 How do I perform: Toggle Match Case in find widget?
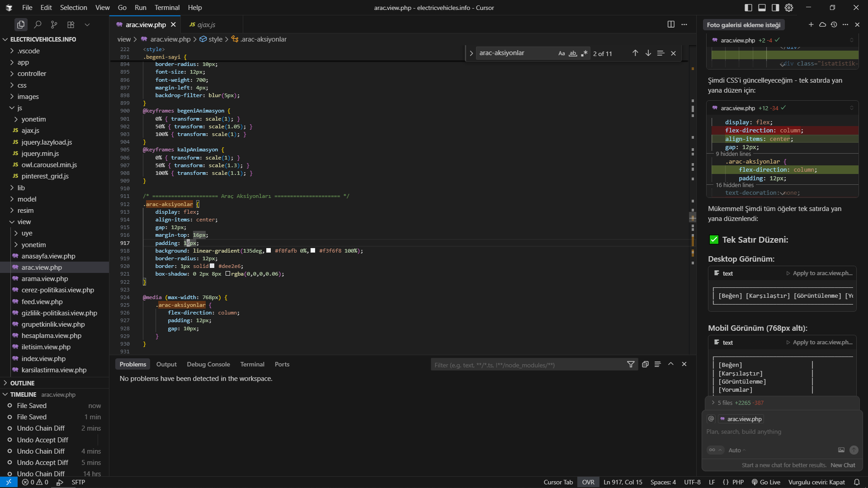pyautogui.click(x=561, y=53)
